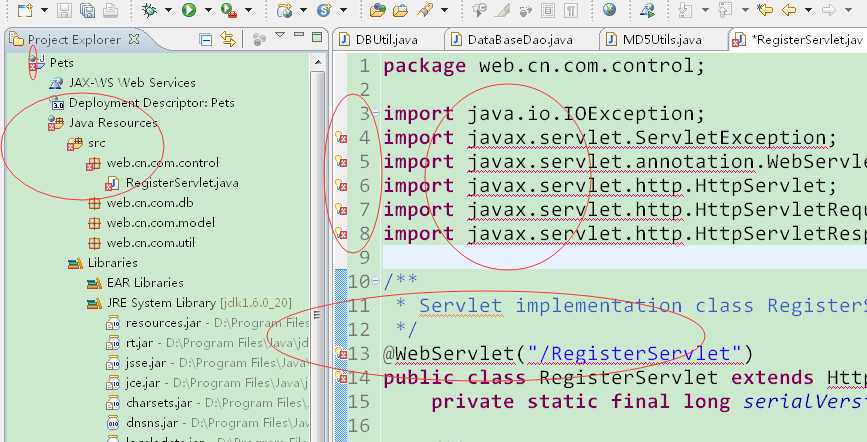The image size is (867, 442).
Task: Minimize the Project Explorer view
Action: coord(299,35)
